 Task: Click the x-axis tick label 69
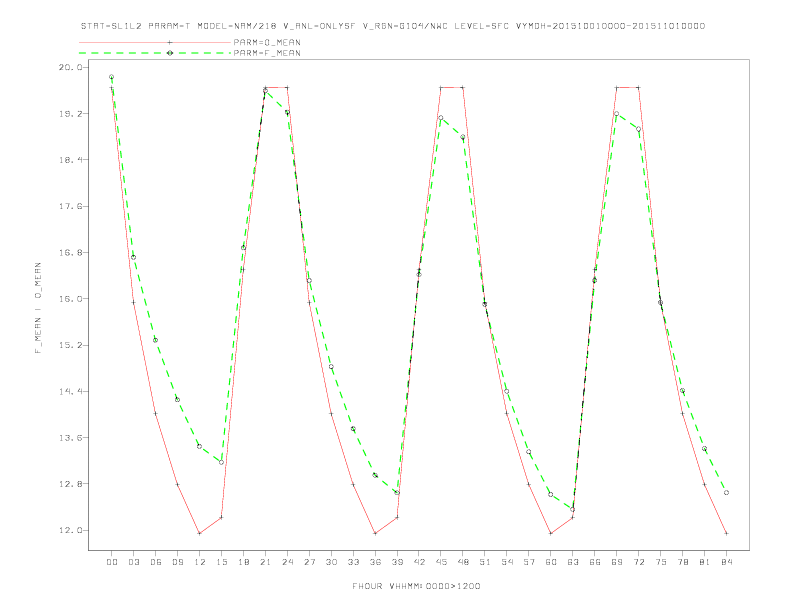pyautogui.click(x=617, y=562)
